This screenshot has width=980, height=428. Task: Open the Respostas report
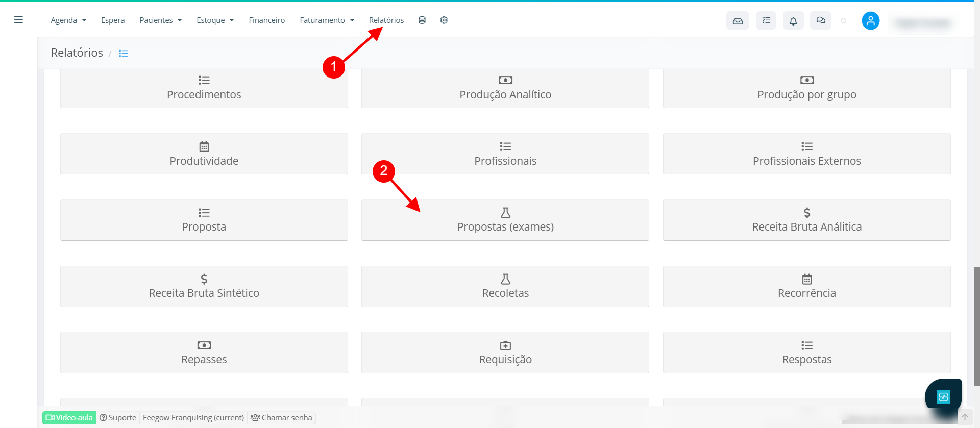807,353
